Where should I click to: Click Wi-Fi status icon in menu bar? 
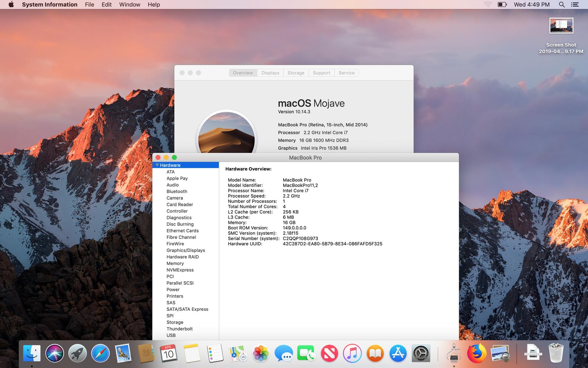click(x=488, y=4)
